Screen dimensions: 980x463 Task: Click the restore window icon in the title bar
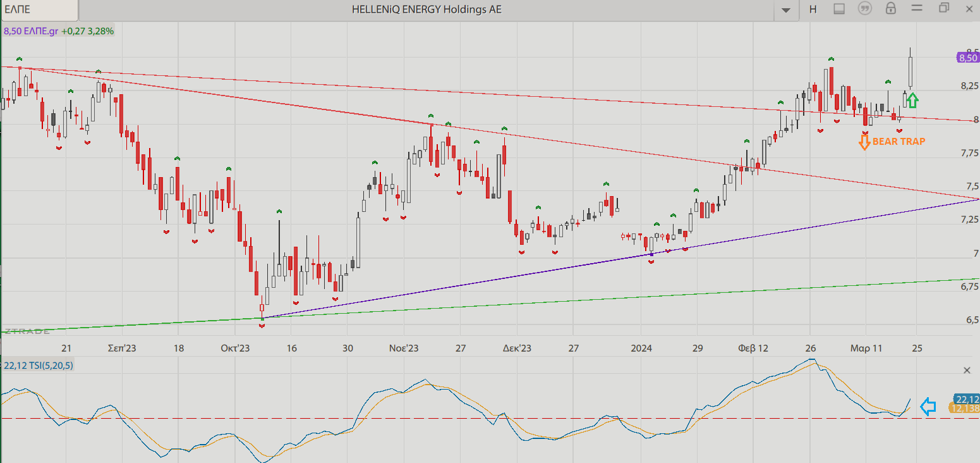[x=944, y=8]
